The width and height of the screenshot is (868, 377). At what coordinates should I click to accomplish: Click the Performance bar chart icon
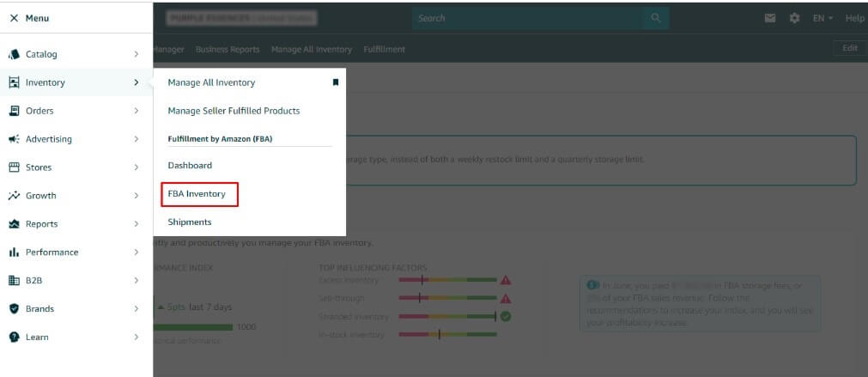point(14,252)
